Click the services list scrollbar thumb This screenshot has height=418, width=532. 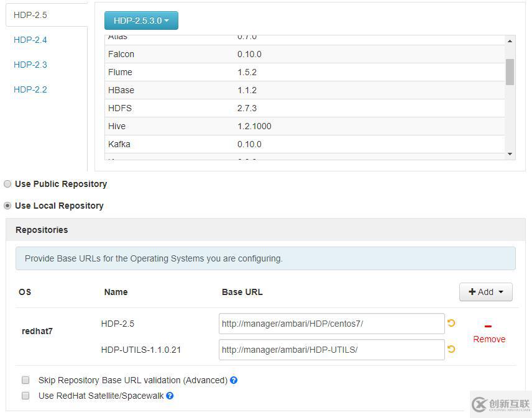510,72
